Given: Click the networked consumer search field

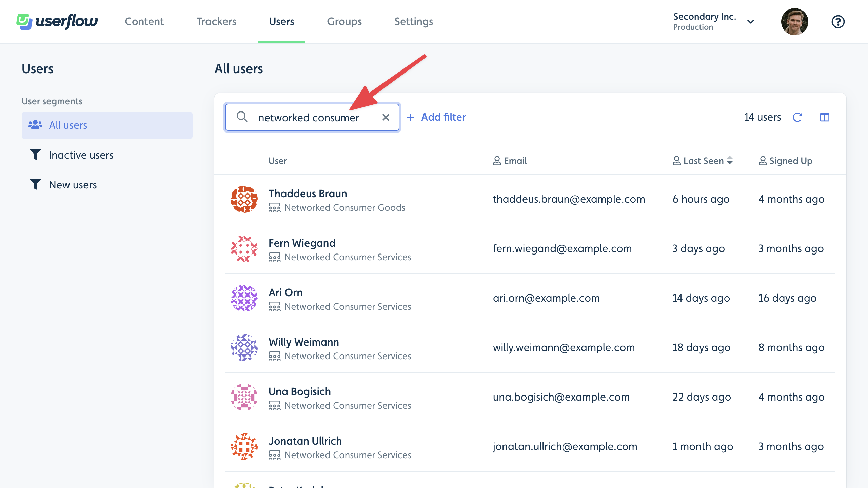Looking at the screenshot, I should 312,117.
